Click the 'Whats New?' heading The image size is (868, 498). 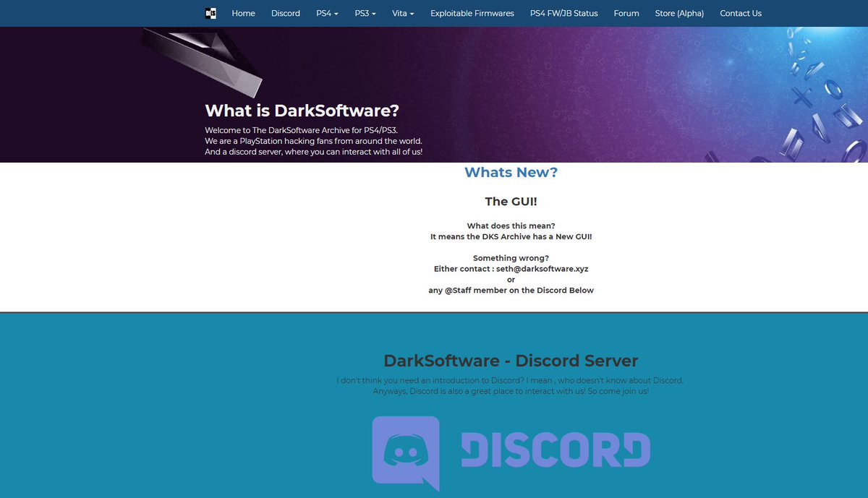pos(511,172)
